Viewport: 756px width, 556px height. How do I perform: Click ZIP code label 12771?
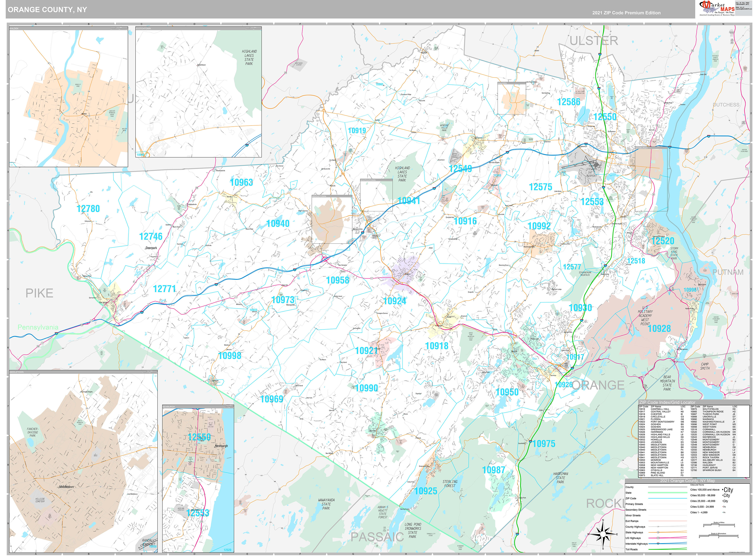click(x=164, y=289)
